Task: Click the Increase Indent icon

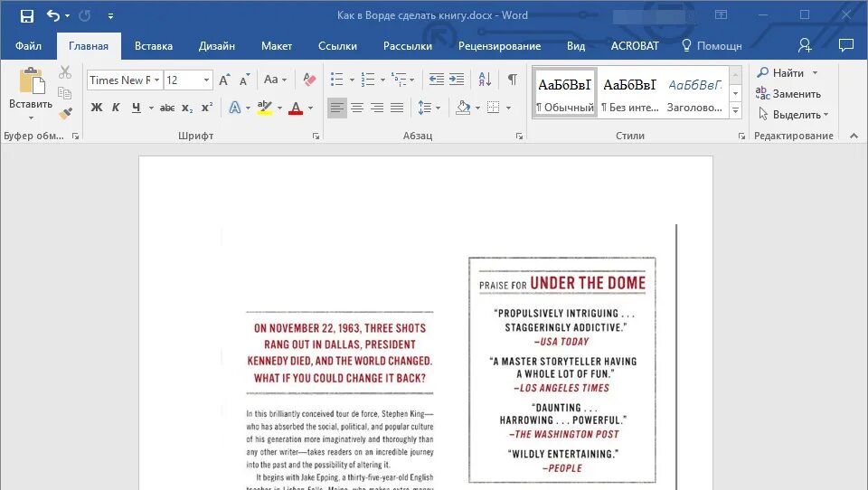Action: (457, 80)
